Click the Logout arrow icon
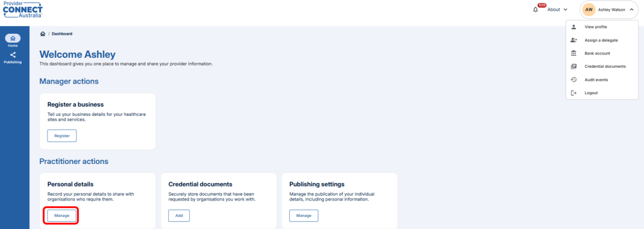This screenshot has width=644, height=229. point(574,93)
